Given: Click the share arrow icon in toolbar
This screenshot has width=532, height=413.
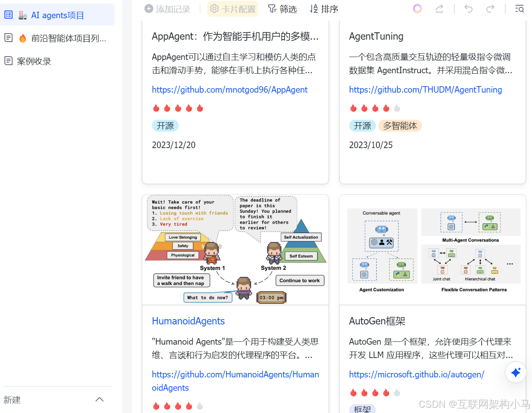Looking at the screenshot, I should 439,8.
